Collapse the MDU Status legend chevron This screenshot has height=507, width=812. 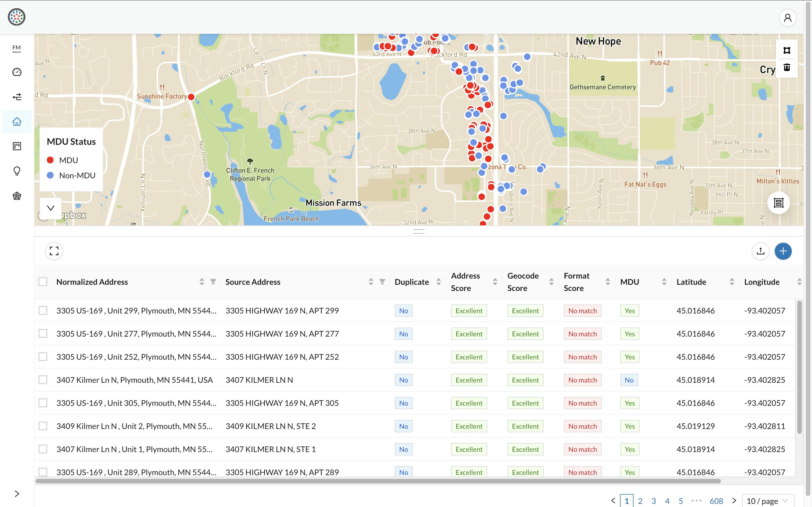pos(51,208)
